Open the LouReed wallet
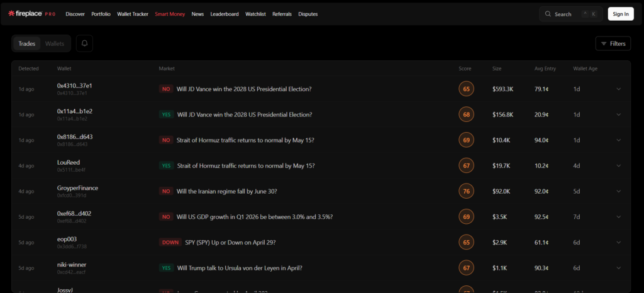 (x=69, y=162)
